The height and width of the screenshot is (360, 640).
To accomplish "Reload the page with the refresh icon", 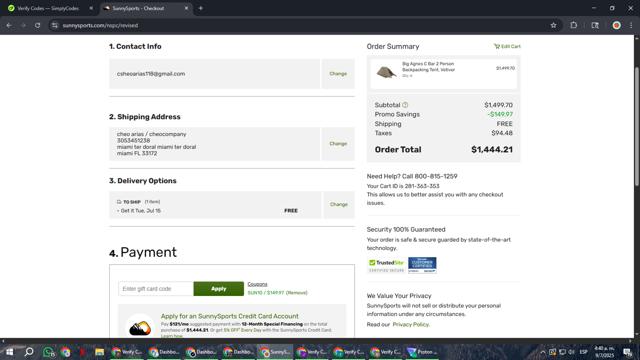I will 37,25.
